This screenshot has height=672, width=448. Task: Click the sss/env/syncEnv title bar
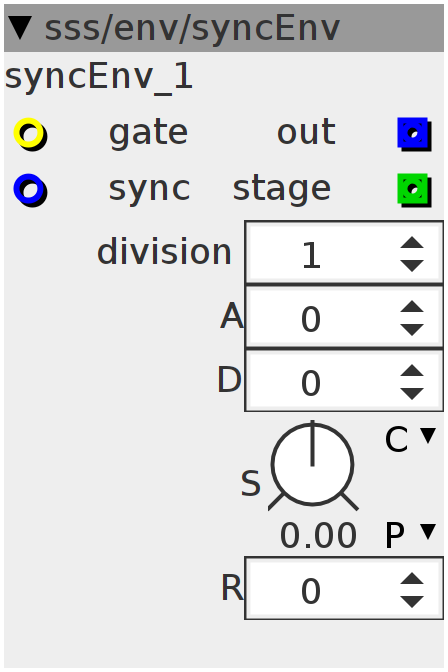coord(224,28)
